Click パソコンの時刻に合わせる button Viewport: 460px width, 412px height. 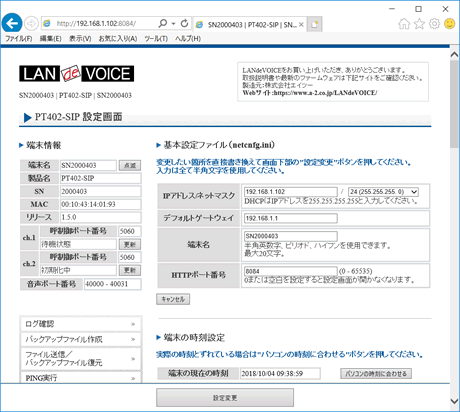click(376, 373)
